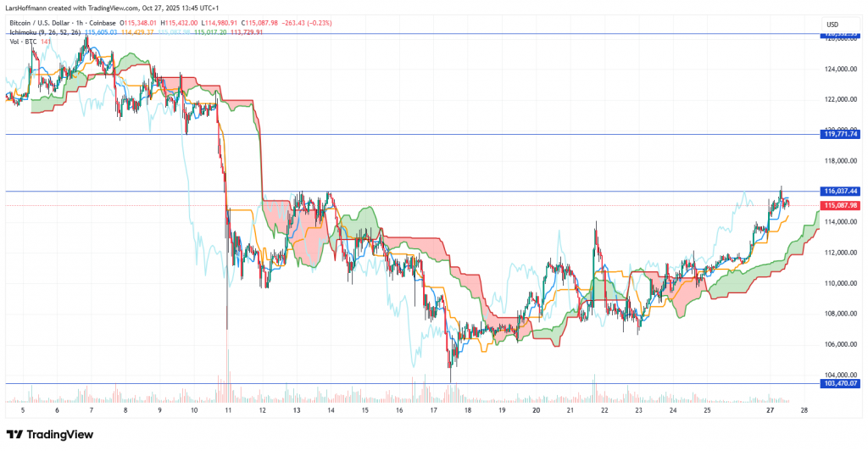Screen dimensions: 868x451
Task: Click date 11 on the time axis
Action: pos(228,409)
